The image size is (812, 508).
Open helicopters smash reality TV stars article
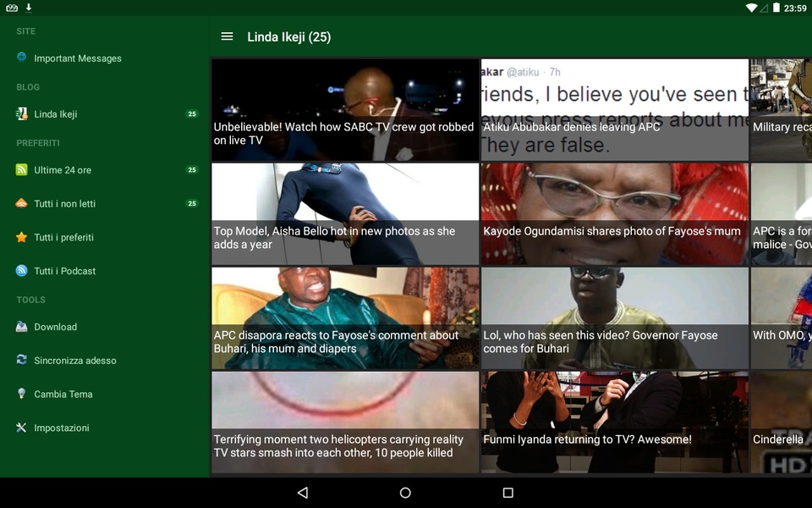[345, 422]
